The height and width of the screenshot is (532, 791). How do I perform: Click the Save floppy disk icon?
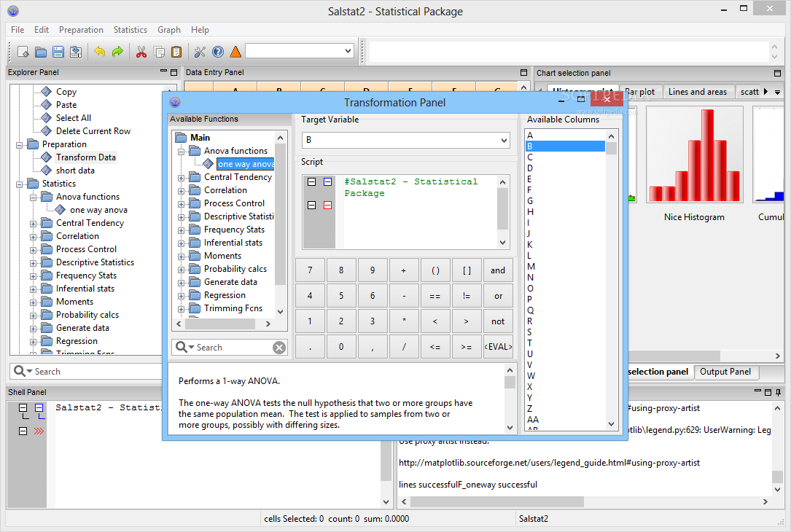tap(58, 52)
